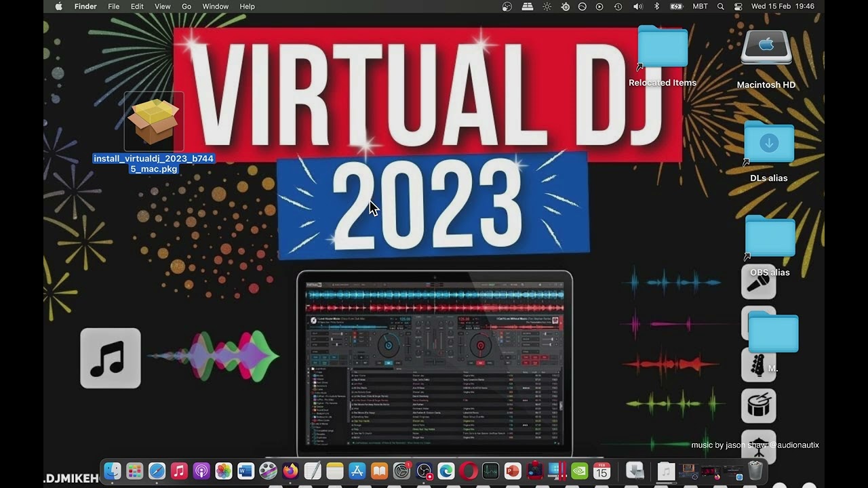Check battery status in menu bar
The image size is (868, 488).
pos(676,6)
